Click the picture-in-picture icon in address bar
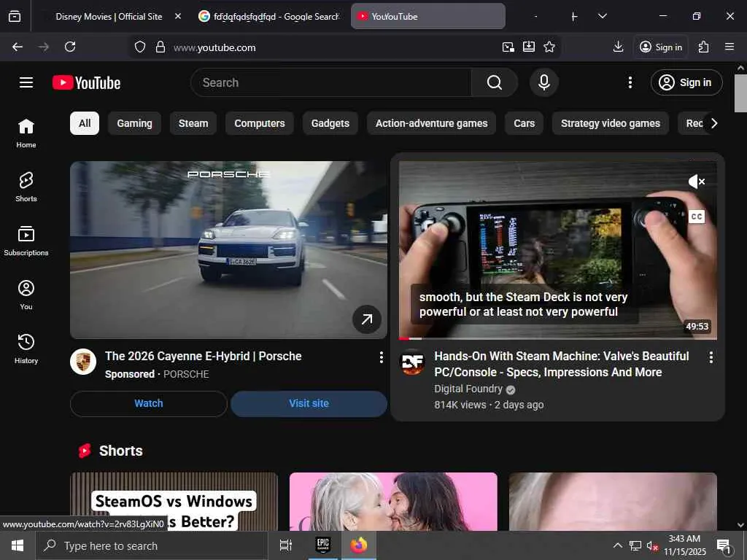This screenshot has width=747, height=560. tap(508, 47)
